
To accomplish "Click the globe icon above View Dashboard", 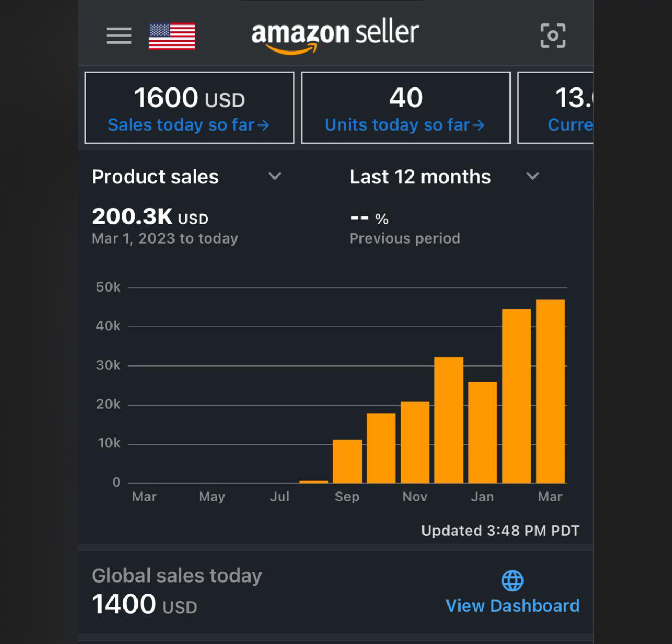I will click(512, 580).
